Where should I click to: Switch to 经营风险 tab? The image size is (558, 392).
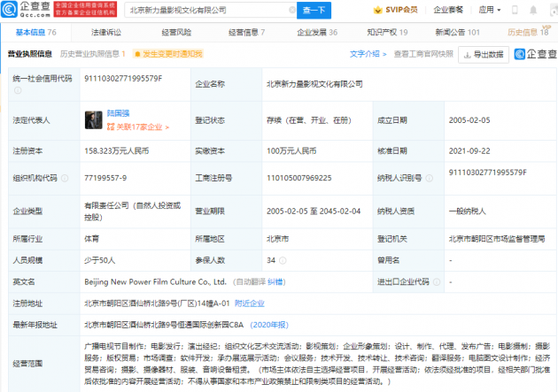(176, 33)
